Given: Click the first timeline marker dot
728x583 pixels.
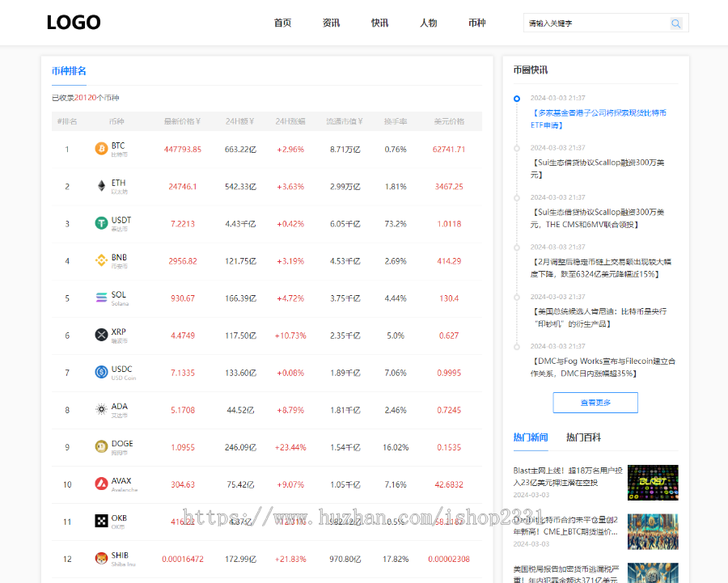Looking at the screenshot, I should 517,99.
